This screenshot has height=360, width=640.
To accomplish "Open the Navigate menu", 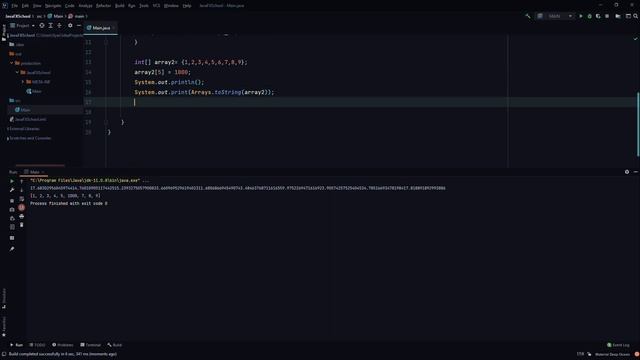I will [x=53, y=6].
